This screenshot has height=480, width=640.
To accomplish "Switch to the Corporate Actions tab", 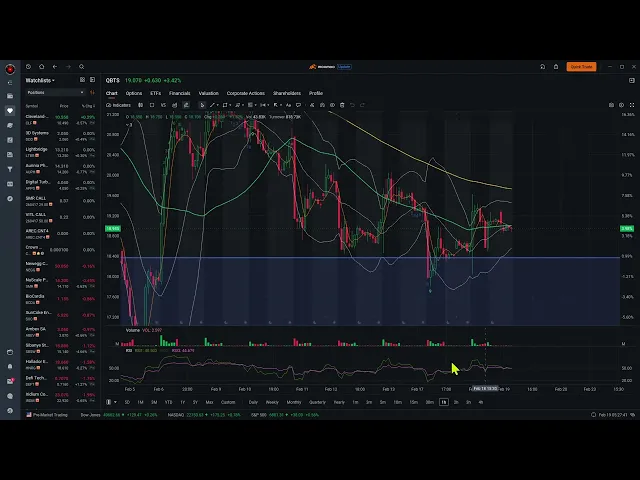I will click(x=246, y=93).
